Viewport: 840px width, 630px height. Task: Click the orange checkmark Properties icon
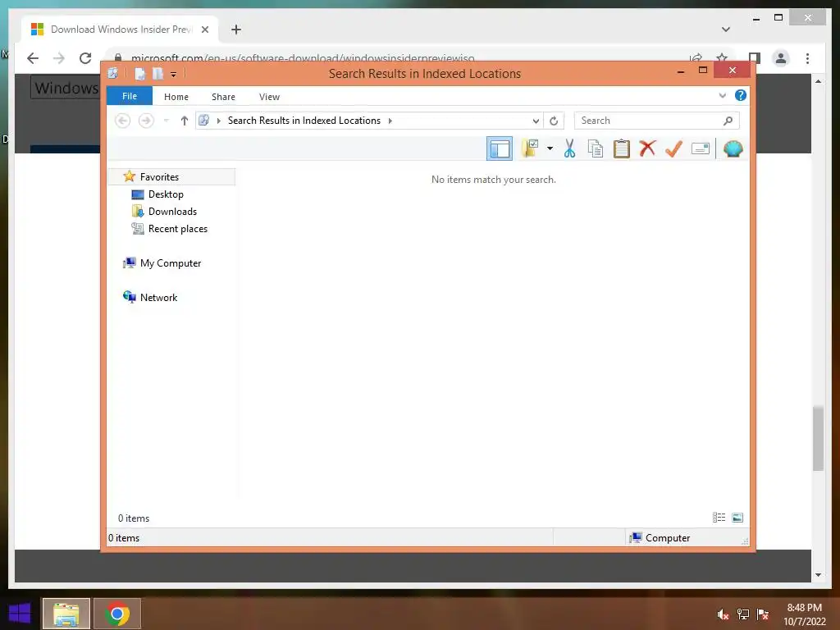(x=673, y=148)
